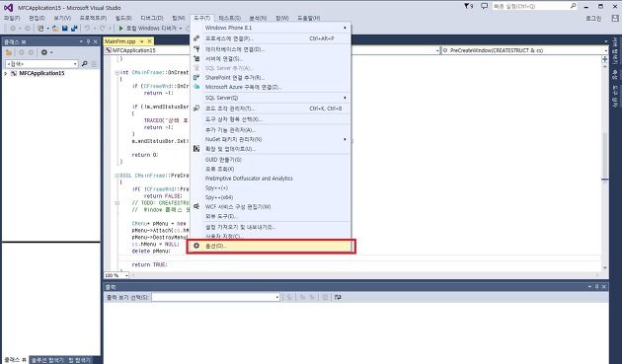The image size is (622, 364).
Task: Open the Options menu entry with gear icon
Action: pos(271,246)
